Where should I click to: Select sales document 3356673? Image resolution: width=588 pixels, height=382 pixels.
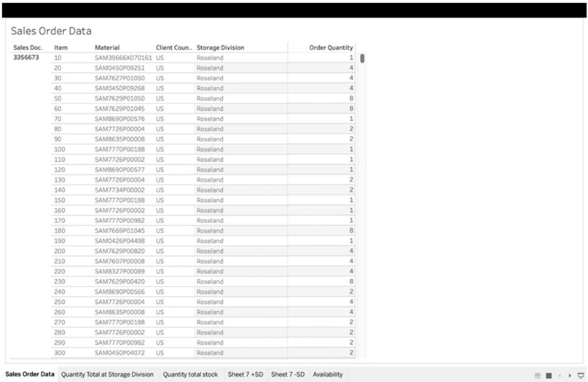pos(26,58)
